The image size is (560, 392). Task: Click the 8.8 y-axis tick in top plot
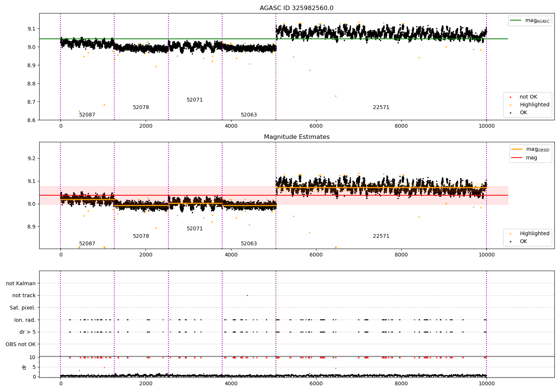(31, 84)
